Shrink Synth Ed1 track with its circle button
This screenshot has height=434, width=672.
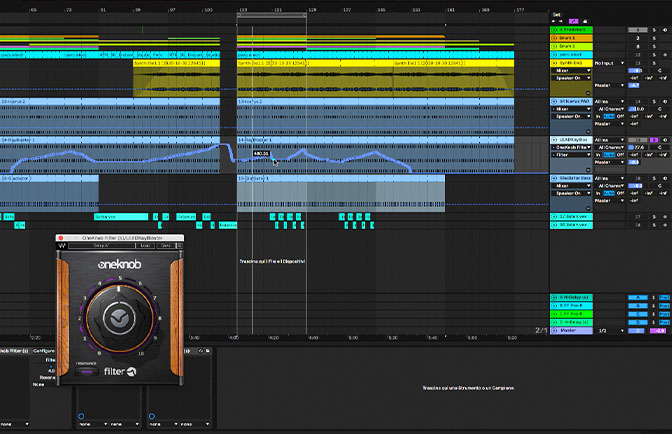[x=588, y=93]
